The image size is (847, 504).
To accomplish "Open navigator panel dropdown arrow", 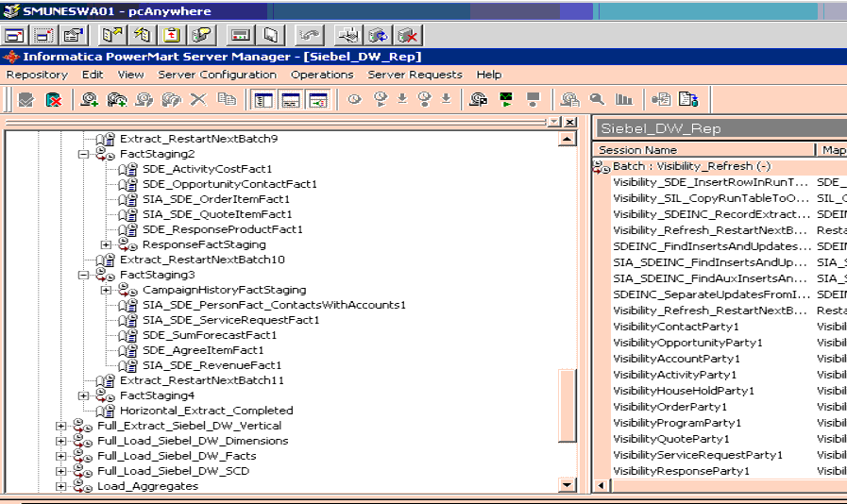I will click(x=554, y=122).
